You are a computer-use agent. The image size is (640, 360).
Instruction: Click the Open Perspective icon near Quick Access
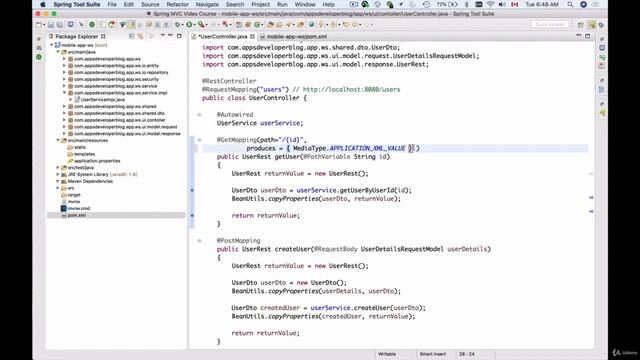click(580, 25)
